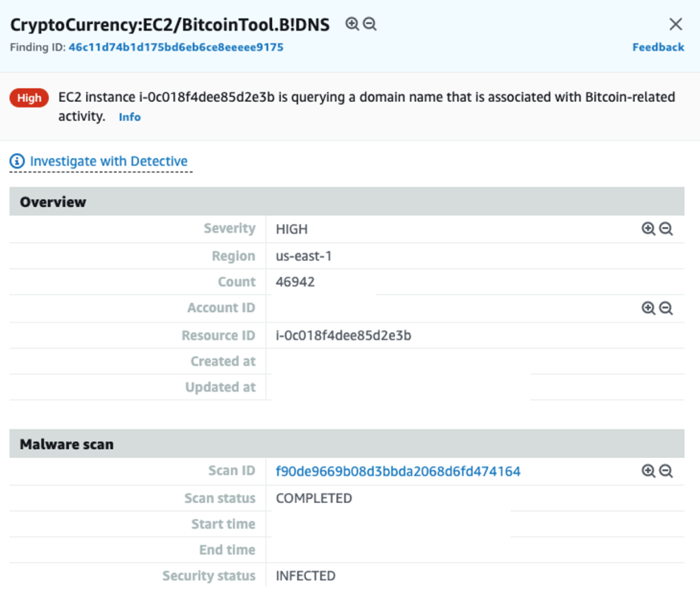This screenshot has height=592, width=700.
Task: Click the High severity badge
Action: click(x=28, y=98)
